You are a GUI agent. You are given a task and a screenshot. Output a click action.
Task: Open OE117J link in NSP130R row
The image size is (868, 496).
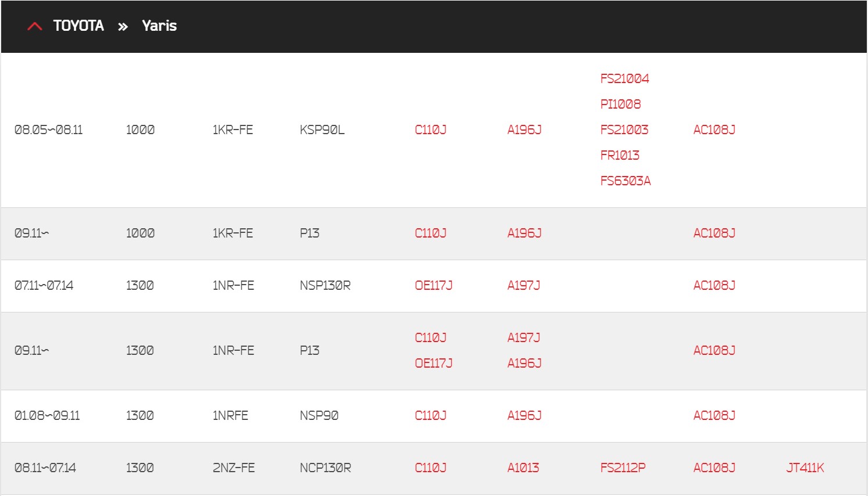click(x=434, y=285)
